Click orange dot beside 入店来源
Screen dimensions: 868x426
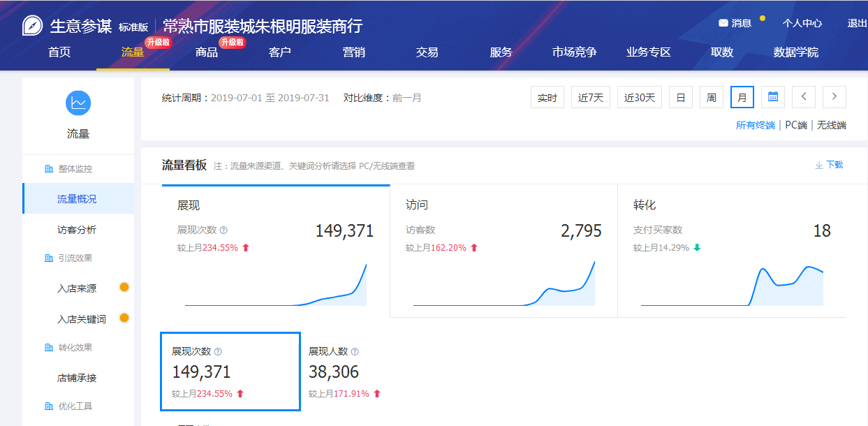coord(124,287)
